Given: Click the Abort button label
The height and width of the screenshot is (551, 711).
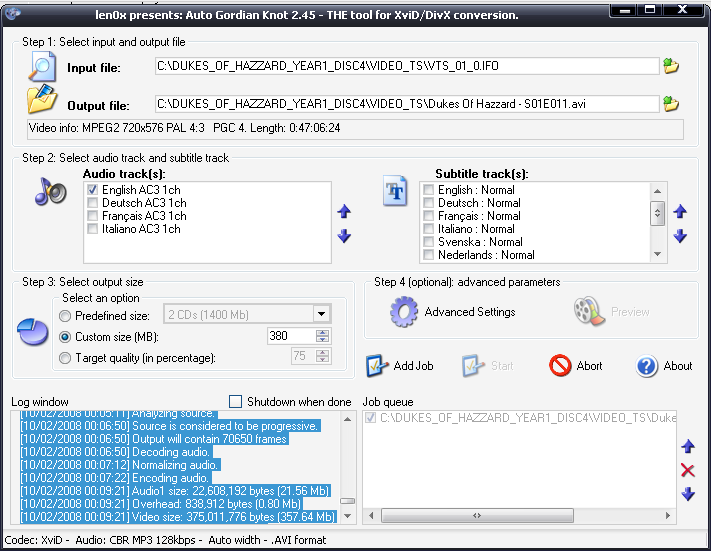Looking at the screenshot, I should click(589, 366).
